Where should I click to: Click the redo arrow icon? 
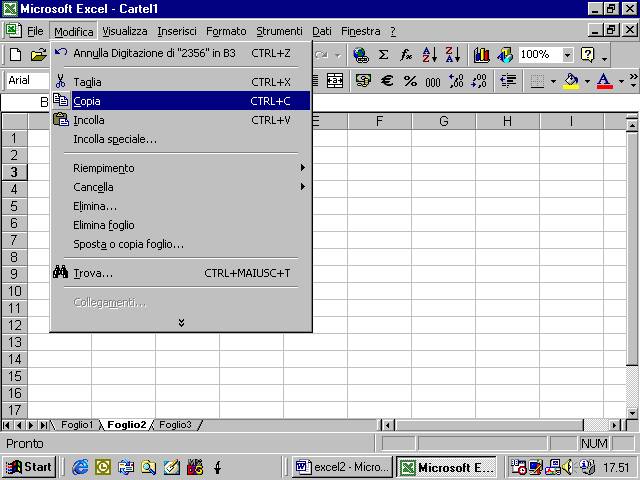click(322, 55)
